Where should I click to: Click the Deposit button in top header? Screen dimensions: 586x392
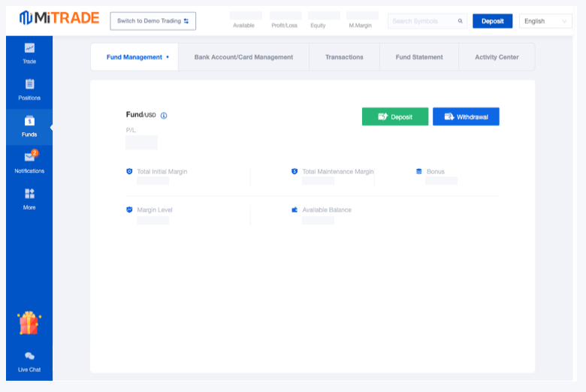[492, 21]
